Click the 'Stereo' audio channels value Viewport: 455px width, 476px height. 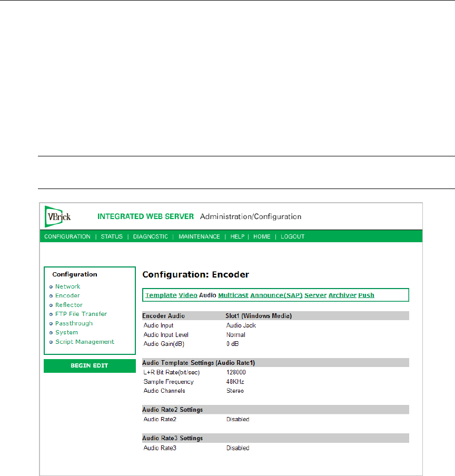pos(235,391)
